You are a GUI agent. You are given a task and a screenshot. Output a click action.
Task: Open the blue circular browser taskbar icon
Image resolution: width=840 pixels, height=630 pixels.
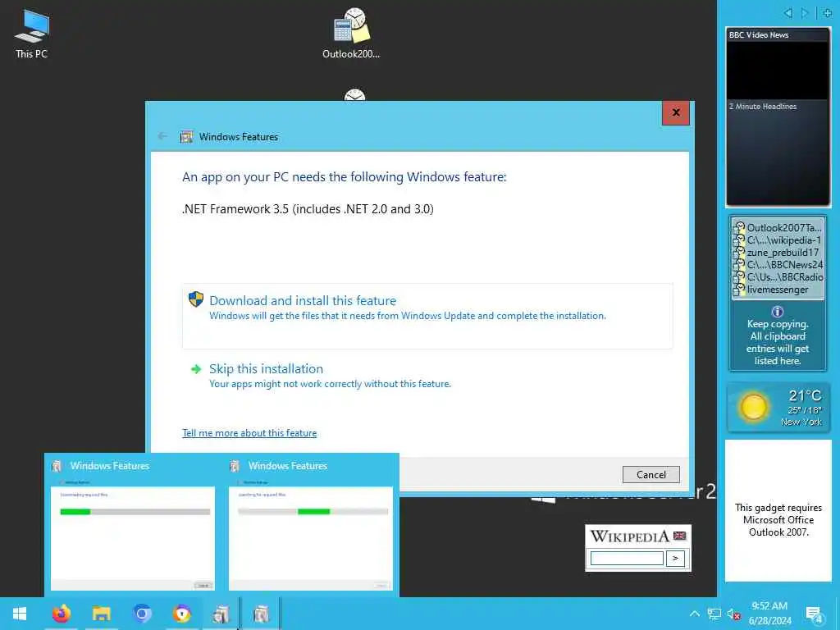point(142,614)
